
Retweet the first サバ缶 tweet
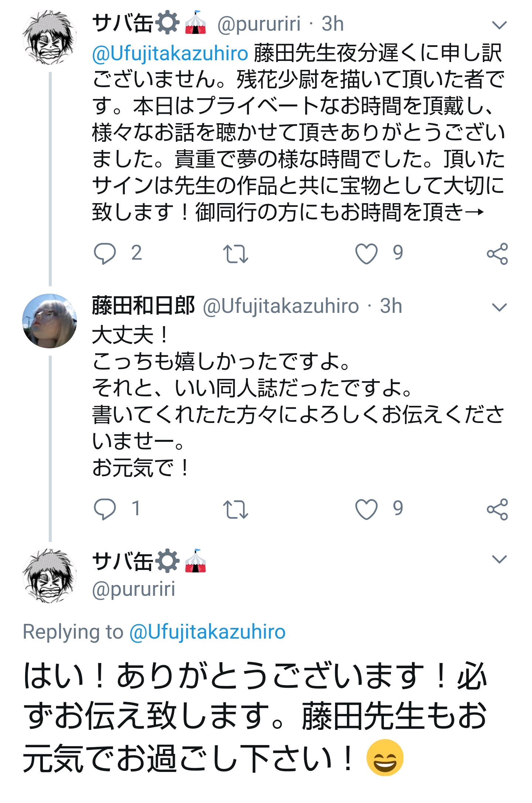235,254
